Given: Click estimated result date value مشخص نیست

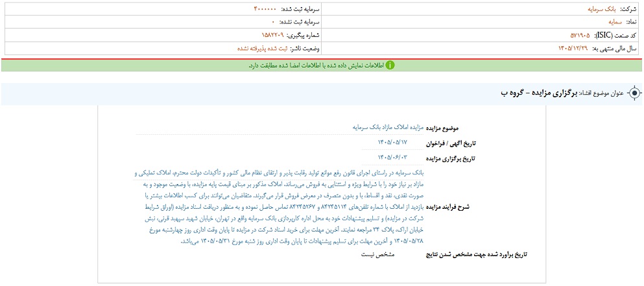Looking at the screenshot, I should point(377,255).
